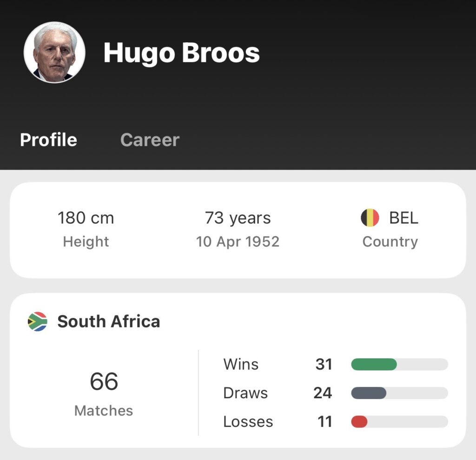Screen dimensions: 476x460
Task: Select the Profile tab
Action: click(x=49, y=140)
